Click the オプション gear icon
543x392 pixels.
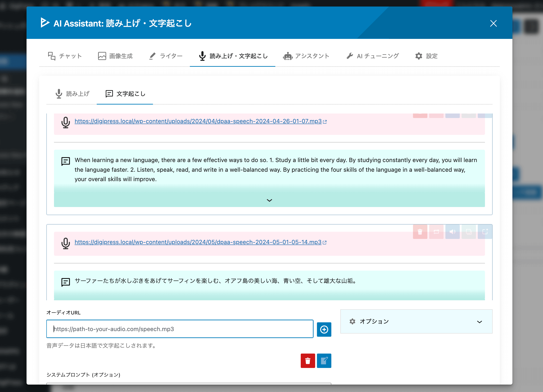[x=352, y=321]
